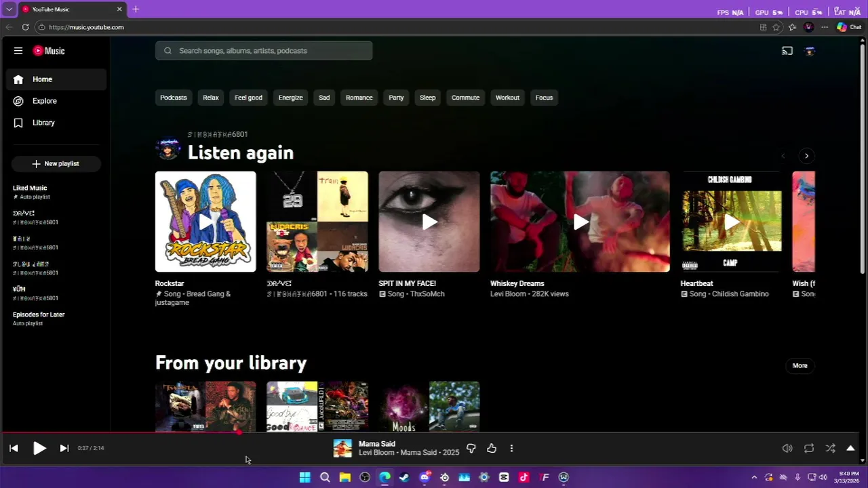Select the Commute chip
The height and width of the screenshot is (488, 868).
[x=466, y=98]
